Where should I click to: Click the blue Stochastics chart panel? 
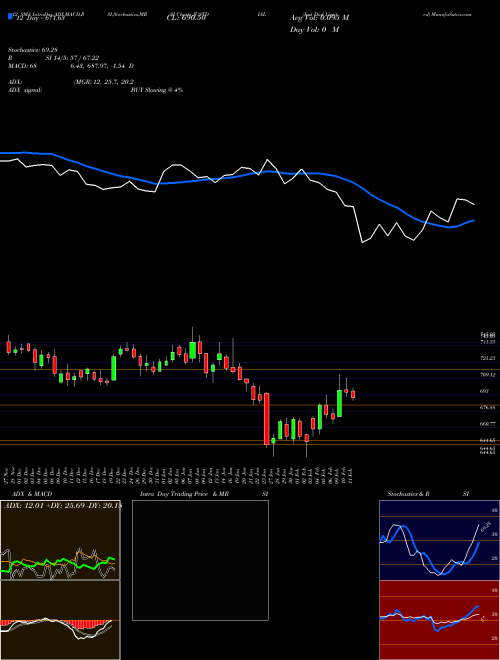[x=439, y=540]
